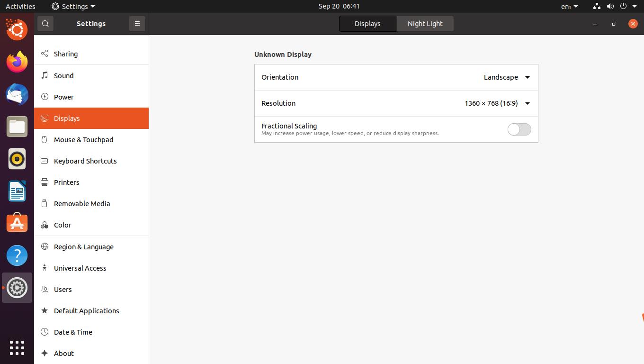
Task: Select Removable Media in sidebar
Action: pos(91,204)
